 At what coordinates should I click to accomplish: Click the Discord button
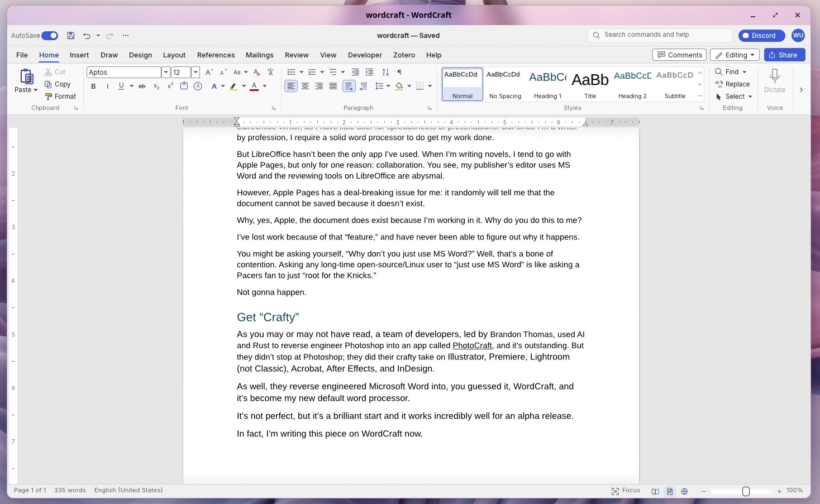point(761,36)
